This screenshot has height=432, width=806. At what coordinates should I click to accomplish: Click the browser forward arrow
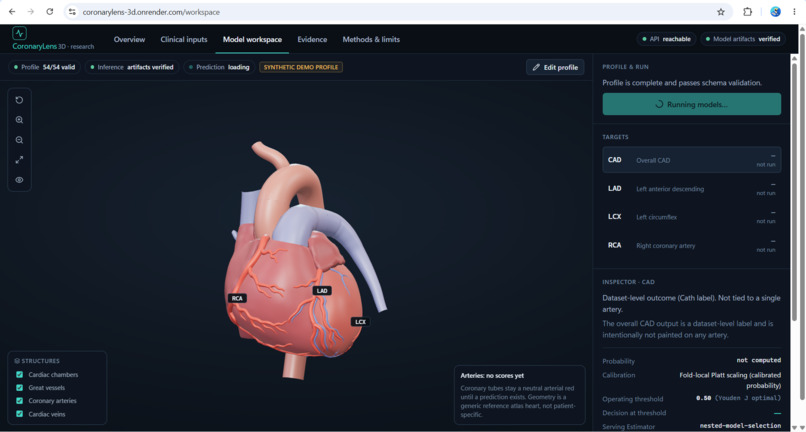click(x=31, y=12)
